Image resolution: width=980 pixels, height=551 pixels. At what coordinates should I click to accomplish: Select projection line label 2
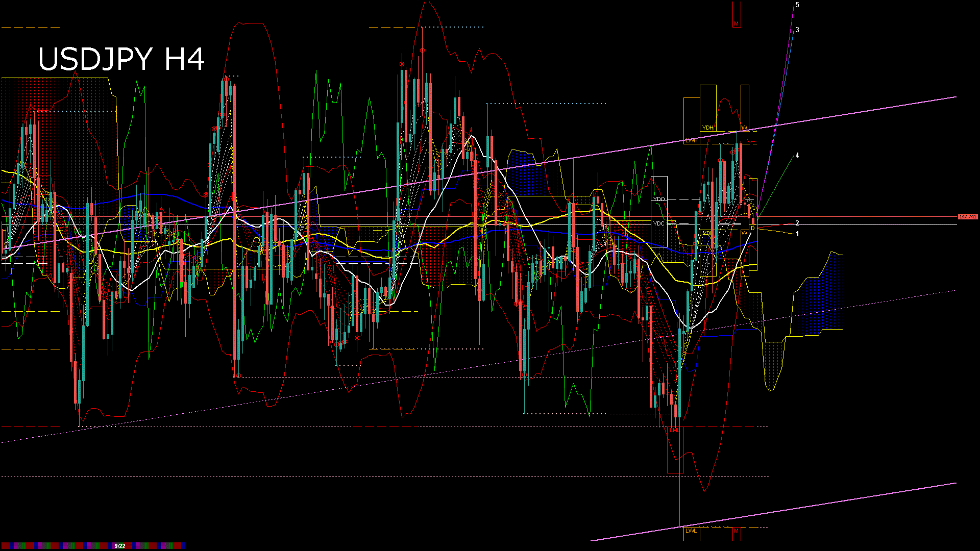[x=797, y=223]
